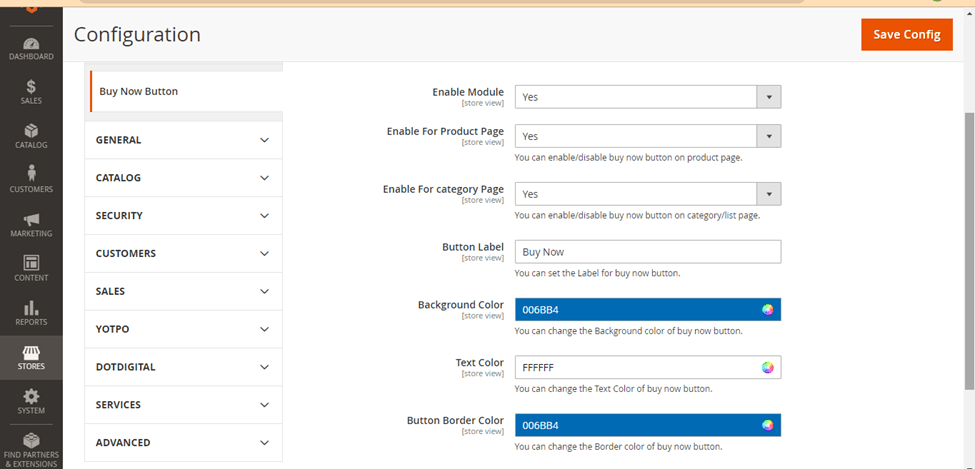The width and height of the screenshot is (975, 469).
Task: Open Enable For category Page dropdown
Action: pos(647,194)
